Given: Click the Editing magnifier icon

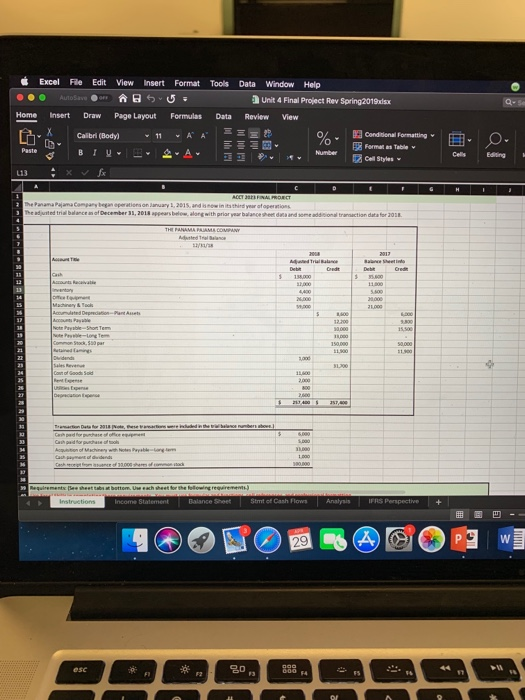Looking at the screenshot, I should (x=494, y=140).
